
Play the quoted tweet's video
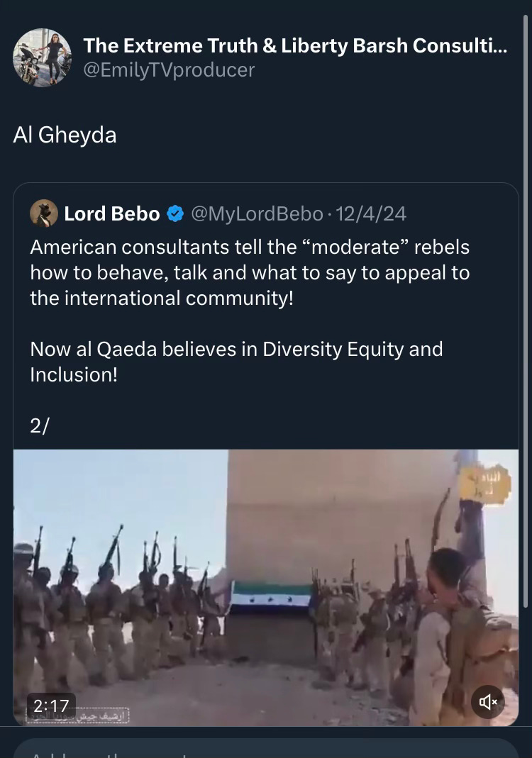point(266,588)
